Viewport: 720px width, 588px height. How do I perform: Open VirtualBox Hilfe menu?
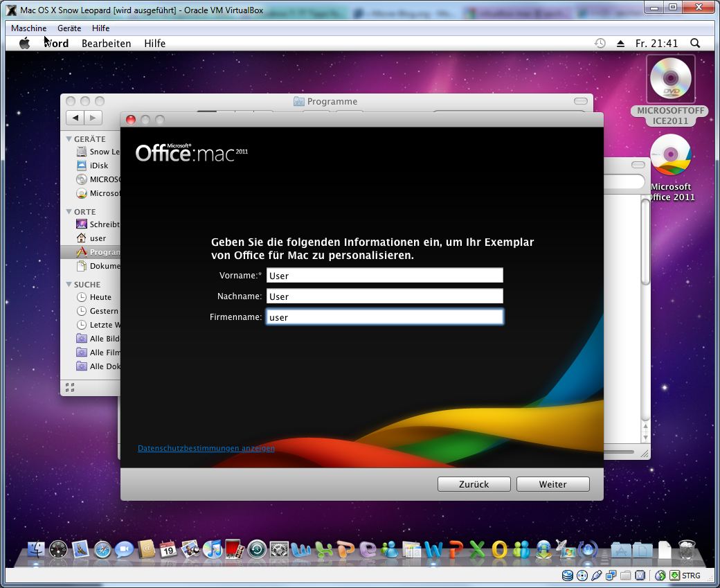point(100,28)
